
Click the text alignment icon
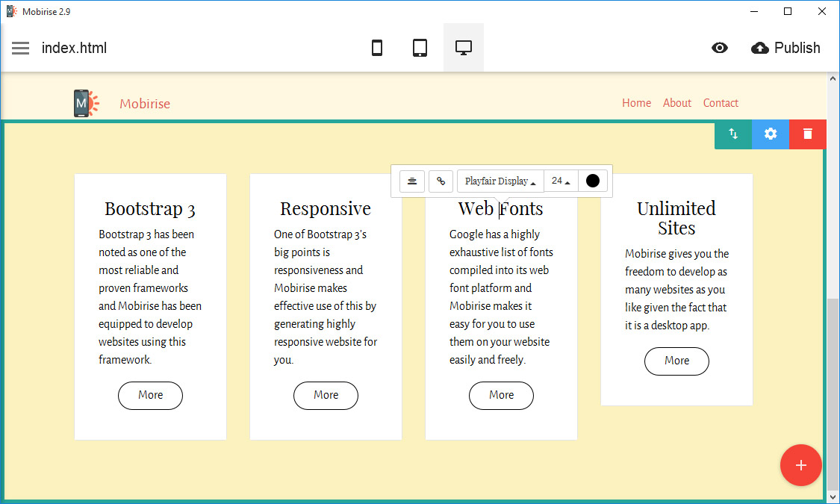tap(412, 181)
